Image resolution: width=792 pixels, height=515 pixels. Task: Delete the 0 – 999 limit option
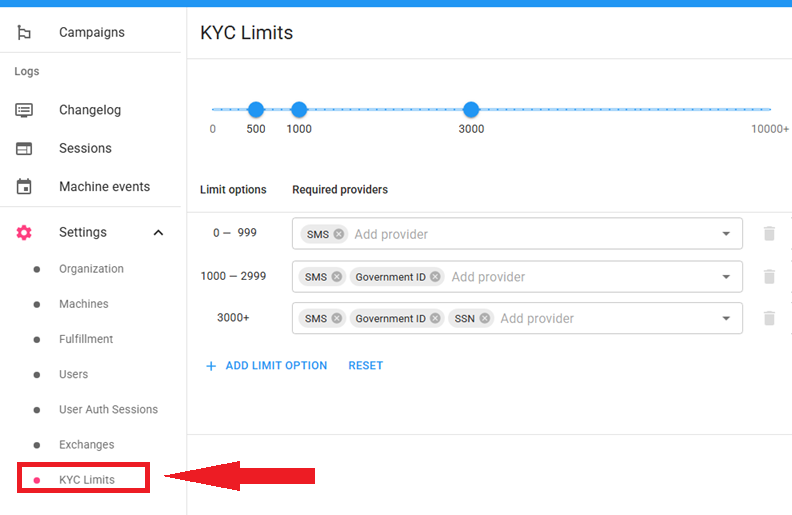tap(769, 234)
